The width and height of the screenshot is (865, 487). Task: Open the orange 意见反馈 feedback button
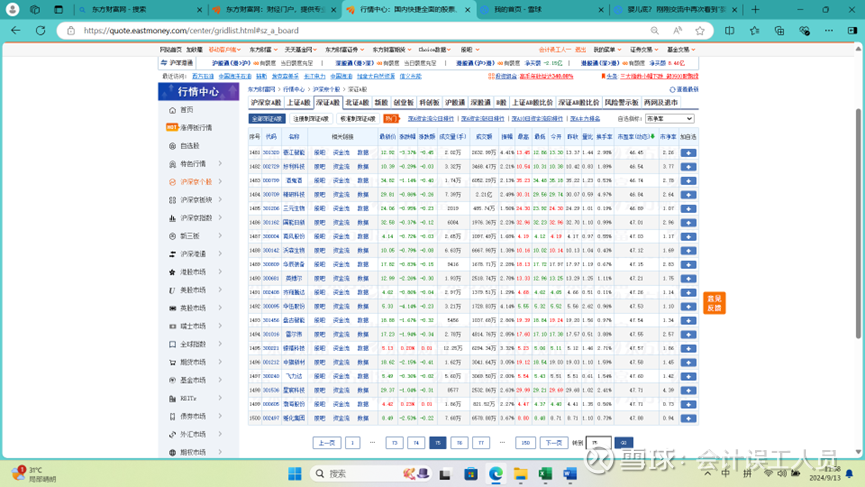tap(714, 303)
